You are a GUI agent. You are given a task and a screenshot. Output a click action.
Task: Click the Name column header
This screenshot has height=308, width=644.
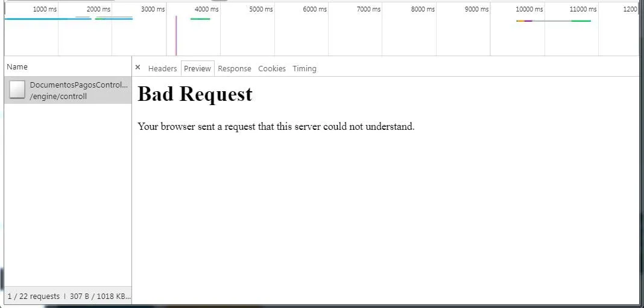(17, 67)
